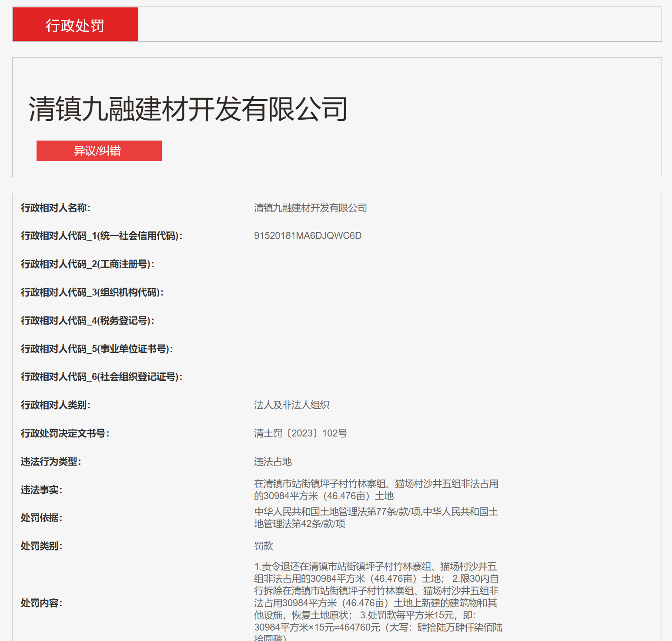The image size is (672, 641).
Task: Select the 清镇九融建材开发有限公司 value in name row
Action: coord(311,208)
